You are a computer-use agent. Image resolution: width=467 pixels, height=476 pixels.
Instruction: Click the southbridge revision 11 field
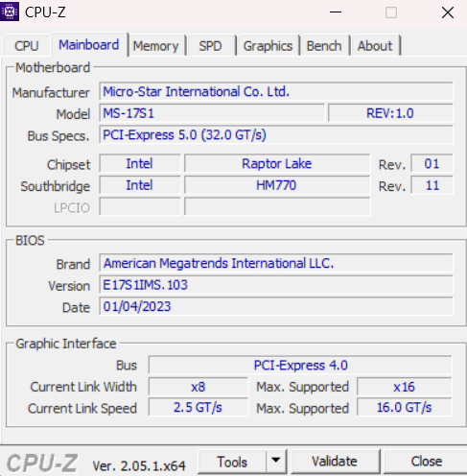click(432, 185)
